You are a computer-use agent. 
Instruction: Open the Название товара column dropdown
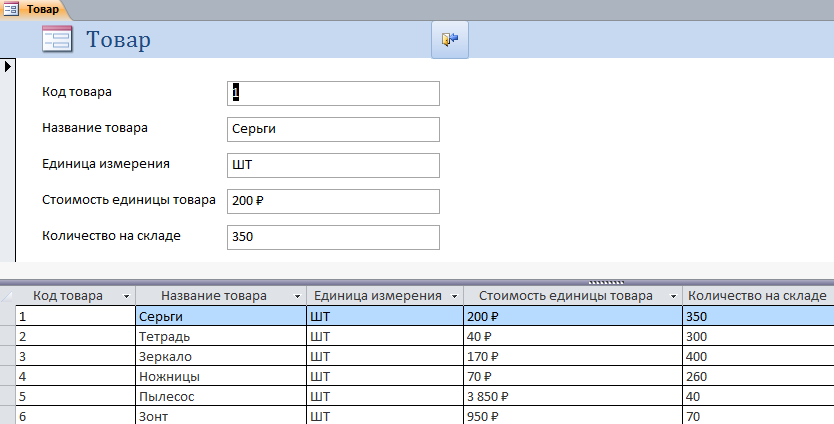[297, 296]
